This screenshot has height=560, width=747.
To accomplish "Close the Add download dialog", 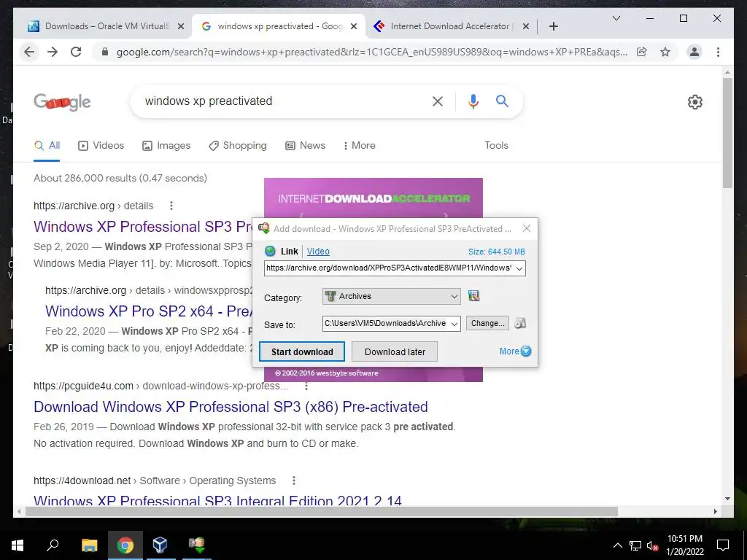I will tap(527, 228).
